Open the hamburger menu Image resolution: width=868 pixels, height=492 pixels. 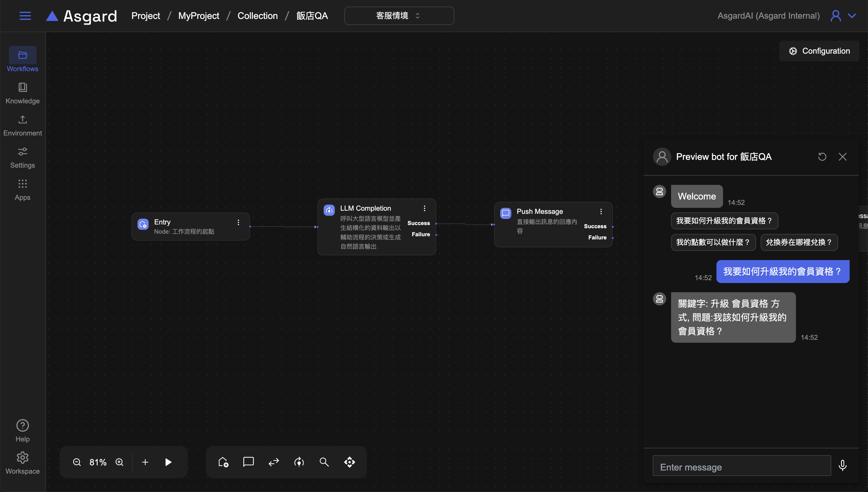click(25, 16)
